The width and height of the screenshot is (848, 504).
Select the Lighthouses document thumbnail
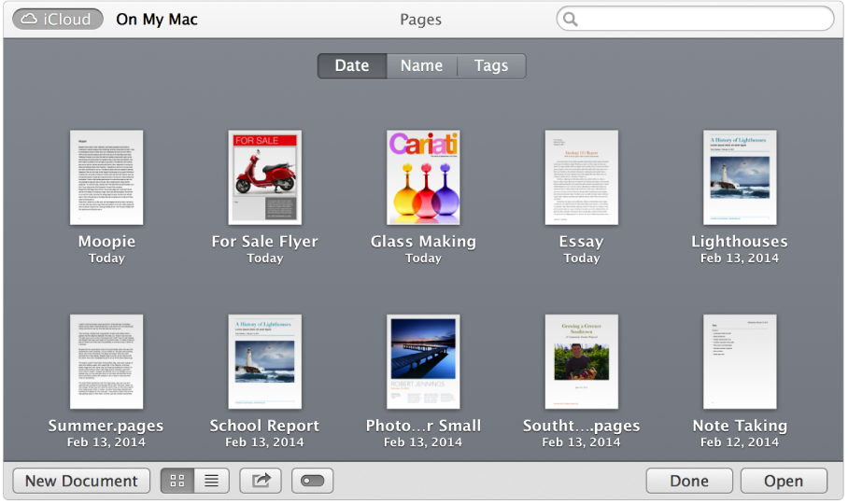pos(740,177)
